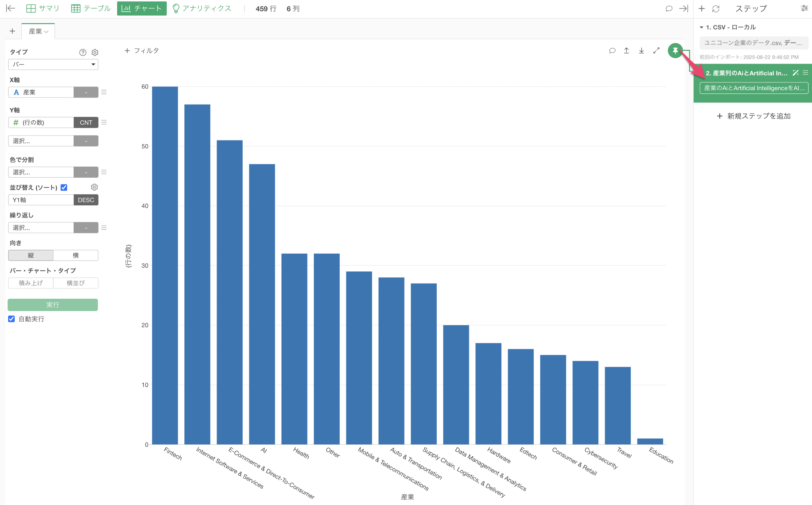Open sort settings gear icon
This screenshot has height=505, width=812.
[x=95, y=187]
